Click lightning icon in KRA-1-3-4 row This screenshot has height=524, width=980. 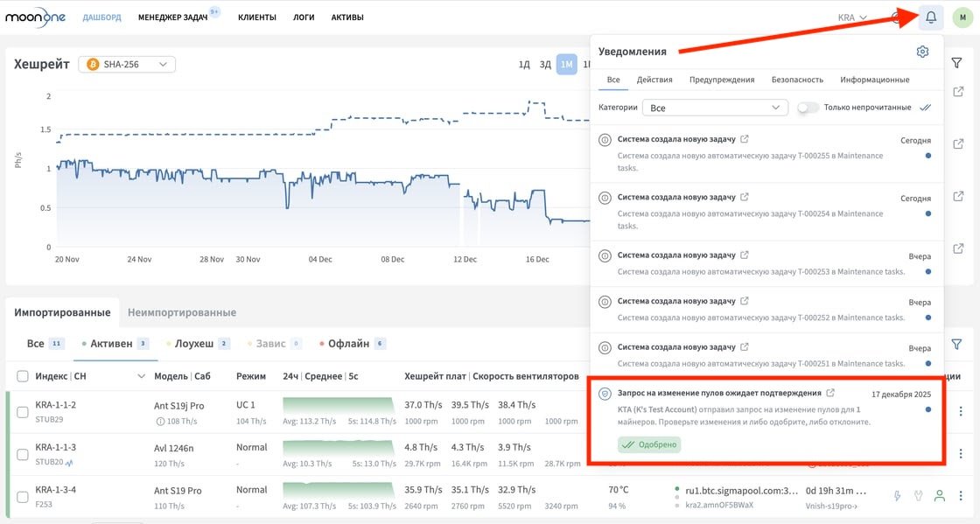[x=897, y=496]
